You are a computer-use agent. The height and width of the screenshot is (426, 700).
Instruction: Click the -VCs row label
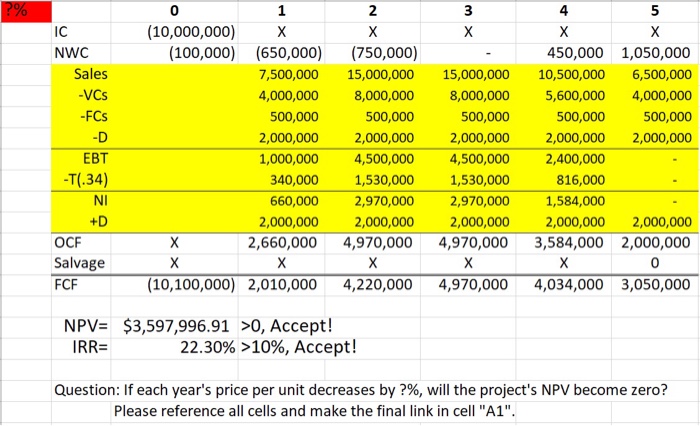[93, 95]
